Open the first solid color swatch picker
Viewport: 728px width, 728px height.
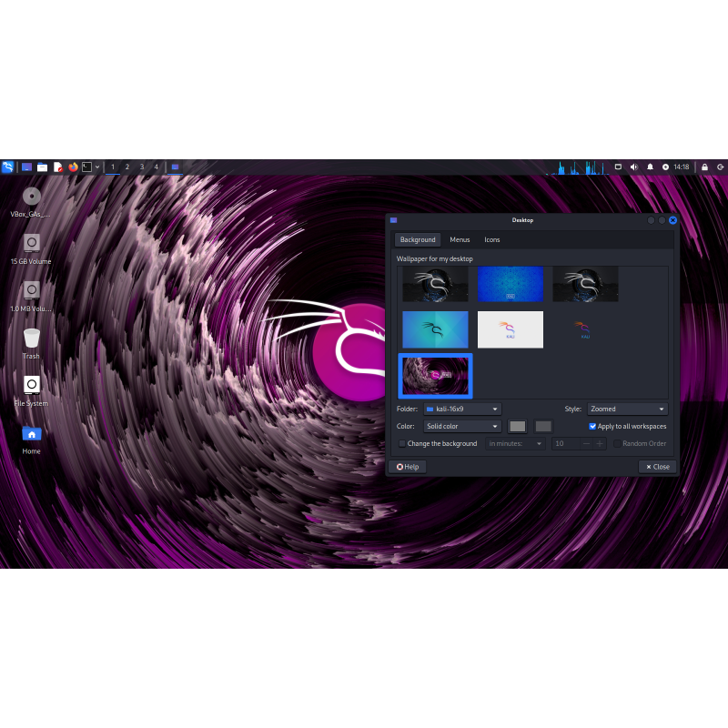(x=517, y=426)
